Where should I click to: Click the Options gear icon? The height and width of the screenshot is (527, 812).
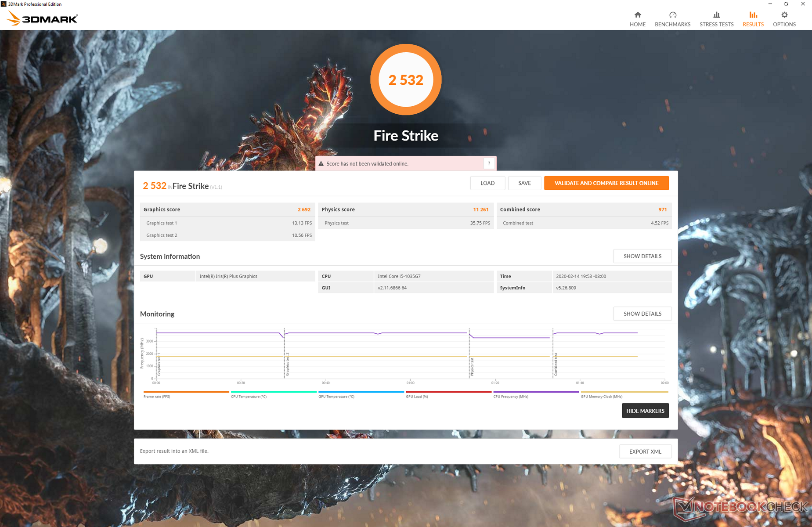(x=784, y=15)
